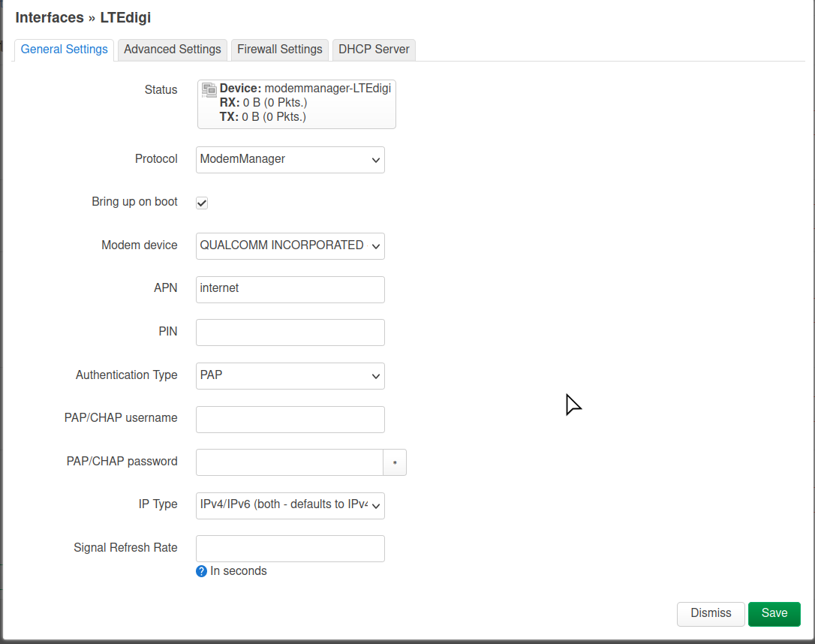This screenshot has height=644, width=815.
Task: Click the PAP/CHAP password field
Action: 290,462
